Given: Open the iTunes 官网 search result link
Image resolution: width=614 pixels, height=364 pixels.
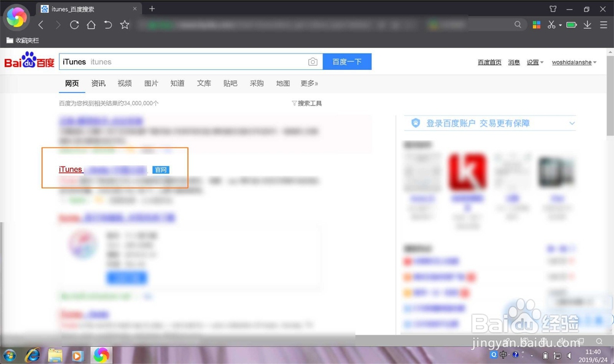Looking at the screenshot, I should [x=103, y=169].
